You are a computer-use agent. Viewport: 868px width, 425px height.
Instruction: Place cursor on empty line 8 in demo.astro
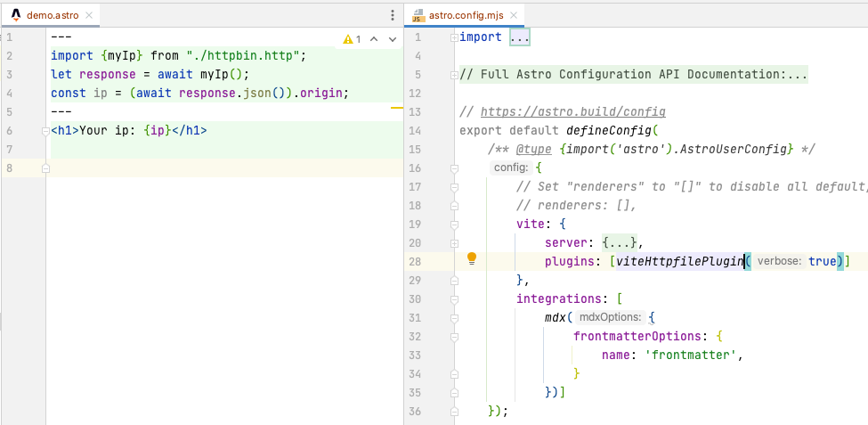point(227,168)
